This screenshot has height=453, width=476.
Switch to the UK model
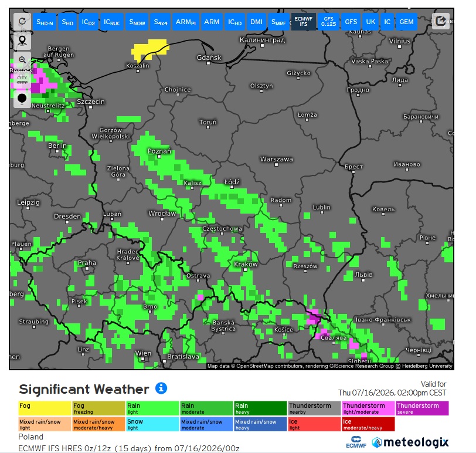(370, 22)
